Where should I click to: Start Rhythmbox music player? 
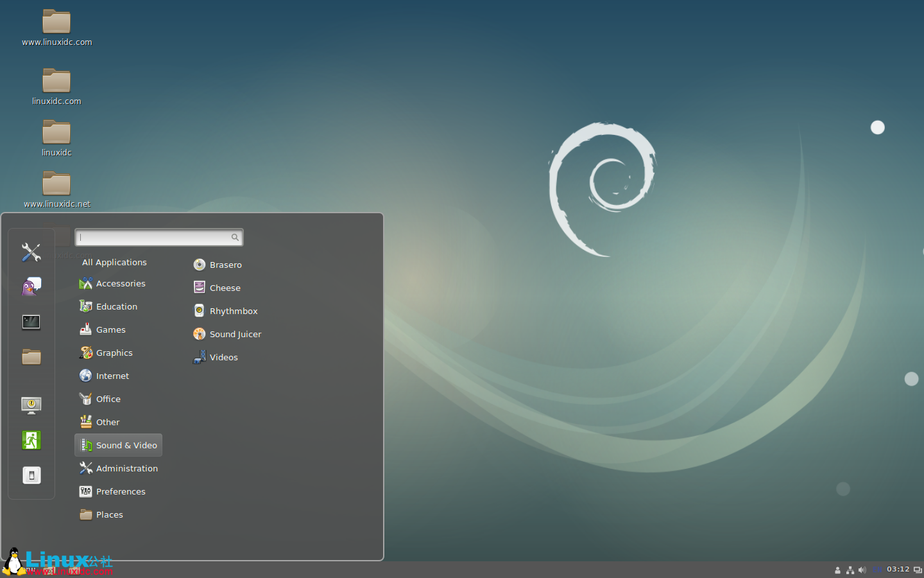point(233,310)
